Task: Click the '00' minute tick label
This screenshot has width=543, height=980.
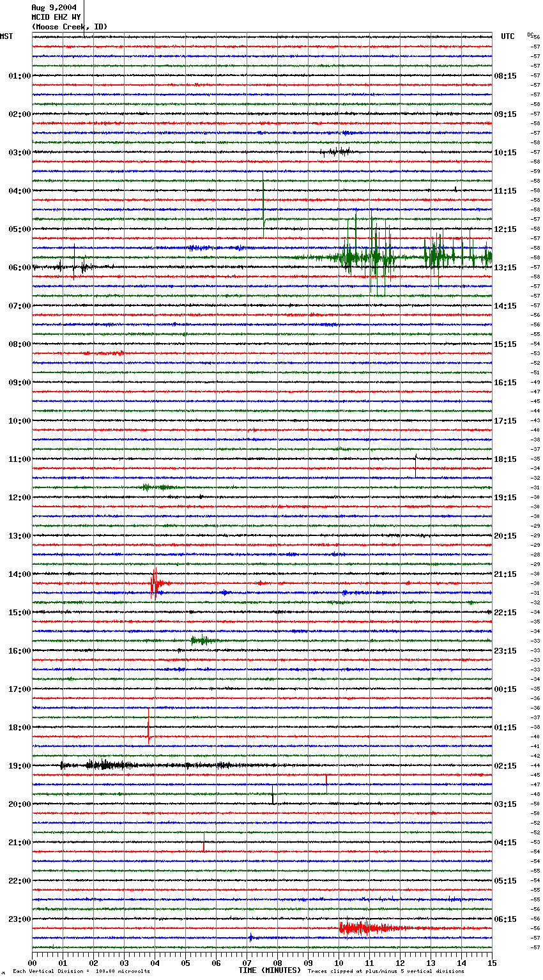Action: pyautogui.click(x=32, y=963)
